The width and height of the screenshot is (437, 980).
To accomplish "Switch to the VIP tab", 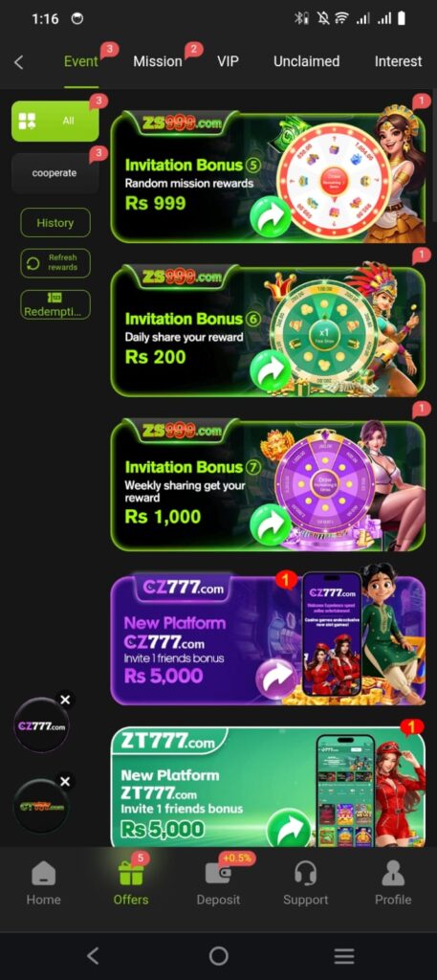I will [228, 61].
